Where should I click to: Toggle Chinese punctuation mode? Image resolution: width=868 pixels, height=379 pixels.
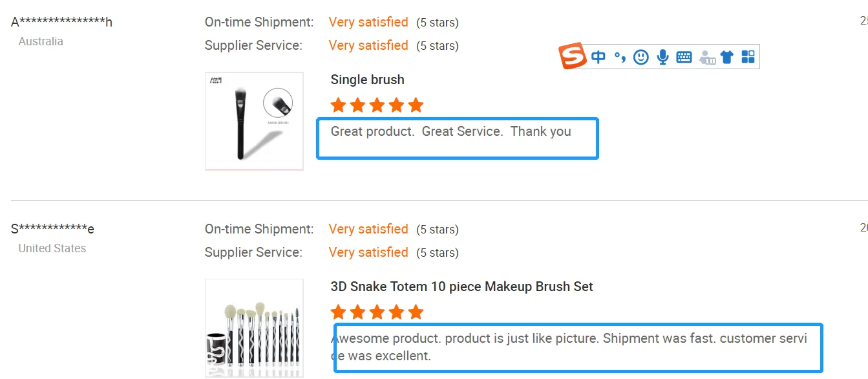tap(620, 58)
